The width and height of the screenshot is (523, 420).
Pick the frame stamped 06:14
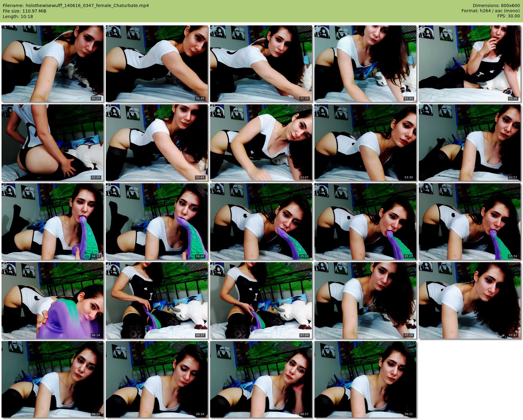coord(52,300)
